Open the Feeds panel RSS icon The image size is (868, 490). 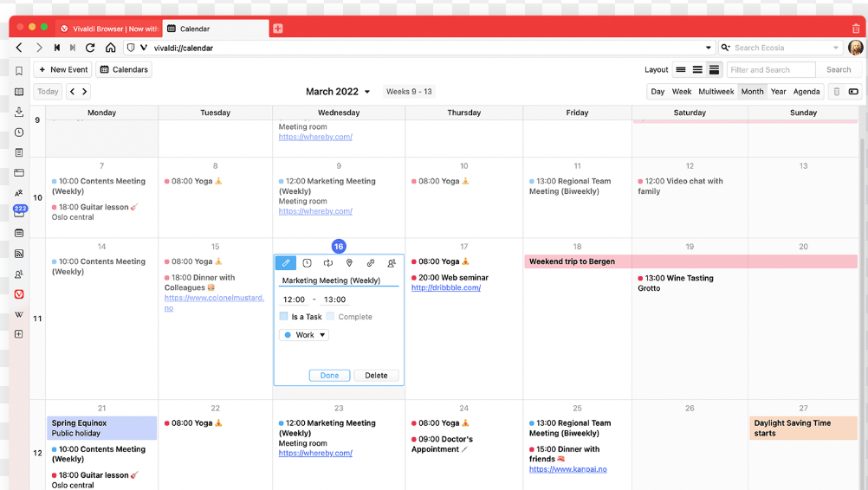19,254
